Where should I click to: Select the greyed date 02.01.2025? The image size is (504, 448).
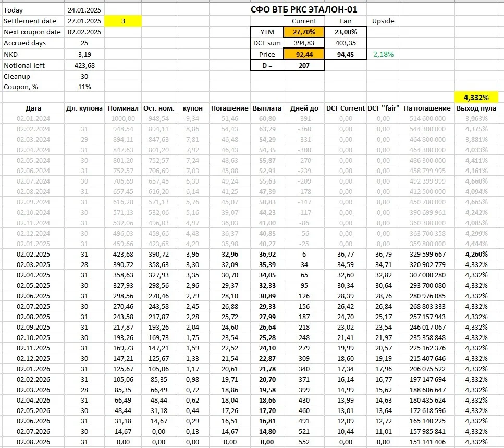pos(33,244)
